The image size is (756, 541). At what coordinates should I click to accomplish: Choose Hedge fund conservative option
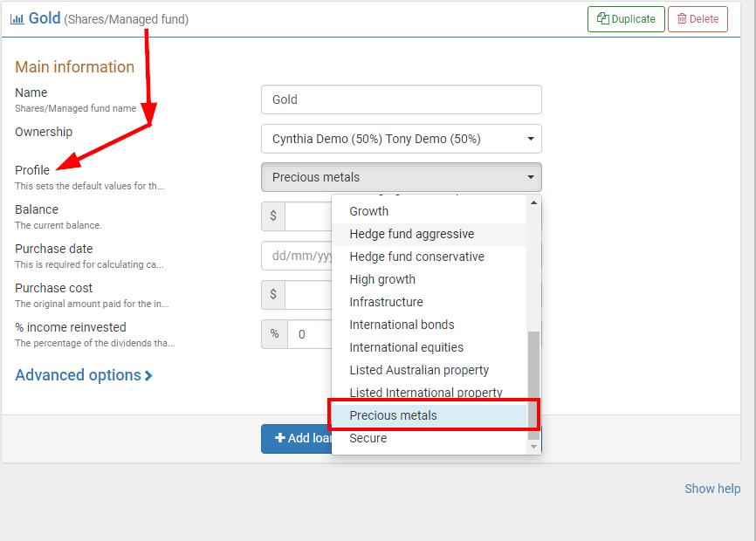tap(416, 257)
